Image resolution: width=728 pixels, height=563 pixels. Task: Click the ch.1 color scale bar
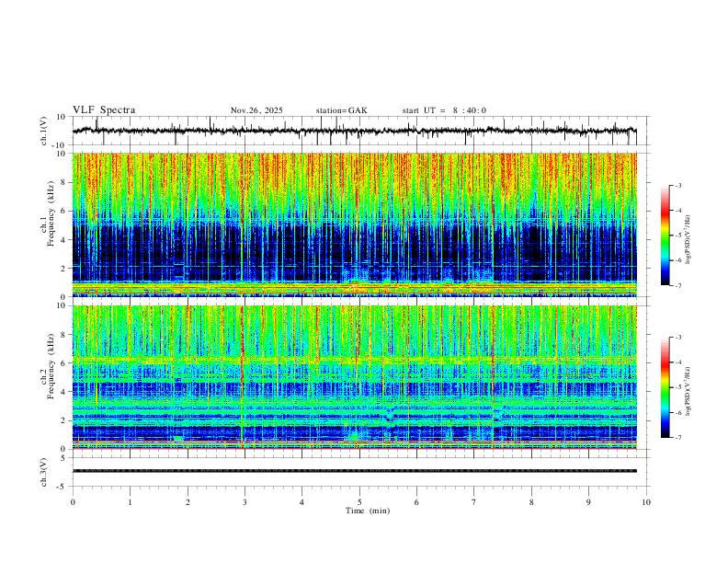pos(665,236)
